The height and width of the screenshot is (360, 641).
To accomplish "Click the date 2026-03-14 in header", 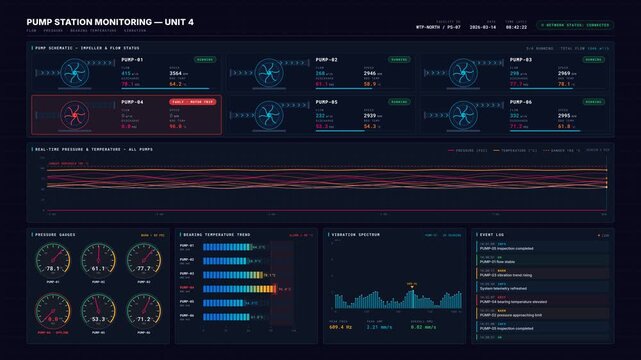I will coord(483,27).
